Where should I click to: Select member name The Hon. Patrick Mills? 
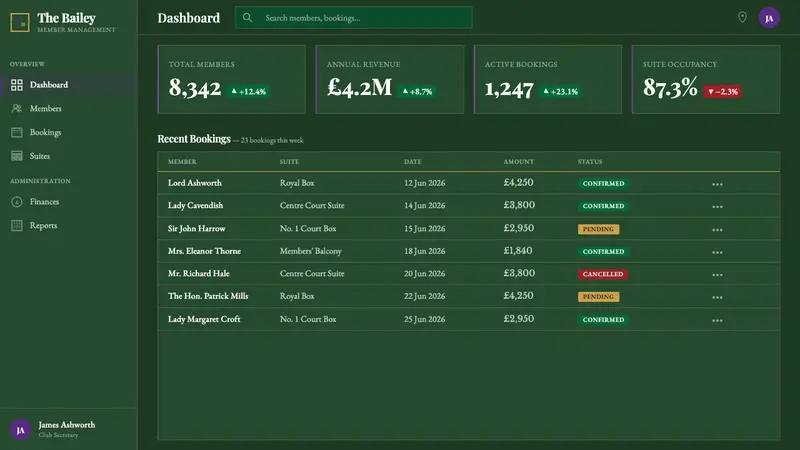[x=208, y=296]
